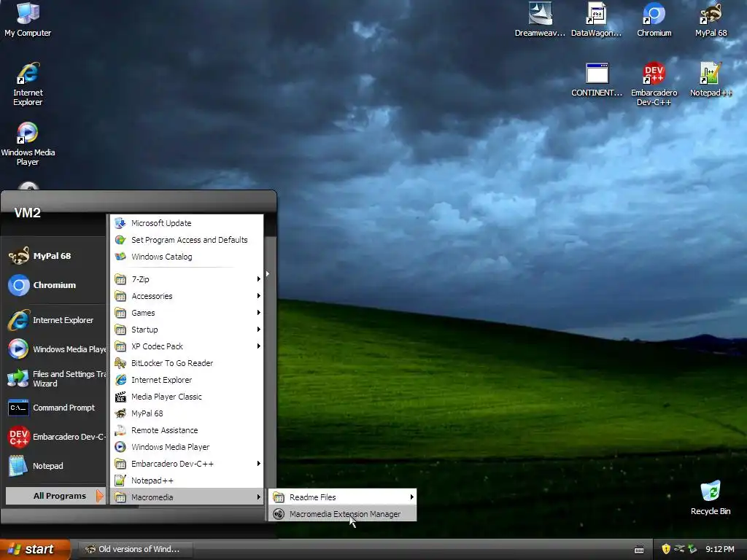Expand Embarcadero Dev-C++ folder in All Programs
The height and width of the screenshot is (560, 747).
click(x=187, y=464)
